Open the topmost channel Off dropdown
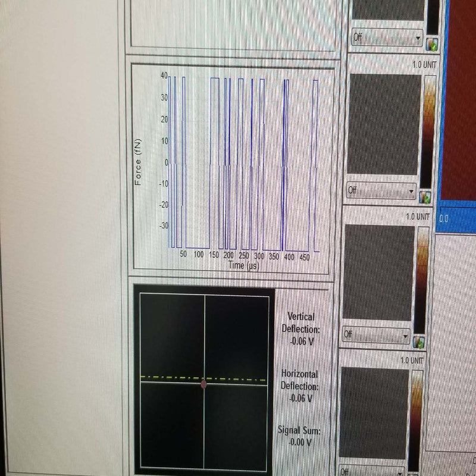This screenshot has width=476, height=476. tap(387, 37)
